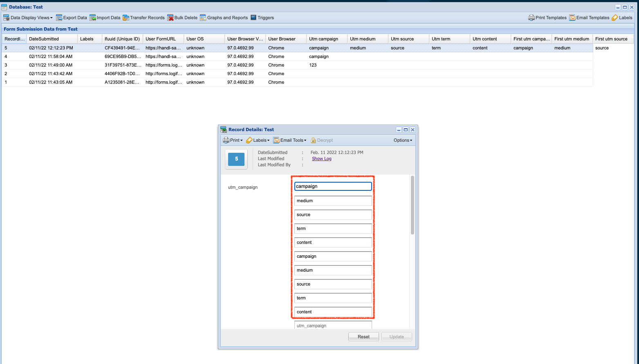Click the Show Log link
The height and width of the screenshot is (364, 639).
point(321,159)
